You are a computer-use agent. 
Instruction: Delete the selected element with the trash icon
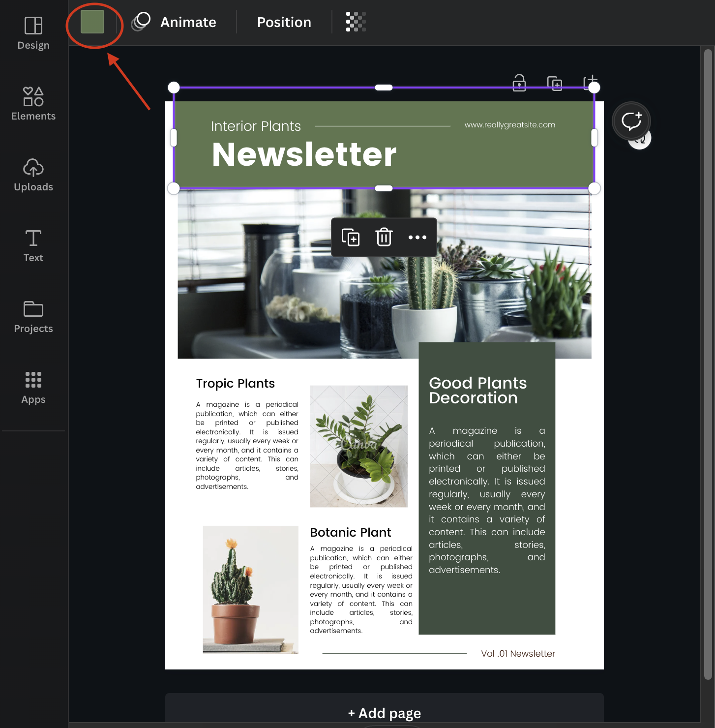click(x=384, y=237)
